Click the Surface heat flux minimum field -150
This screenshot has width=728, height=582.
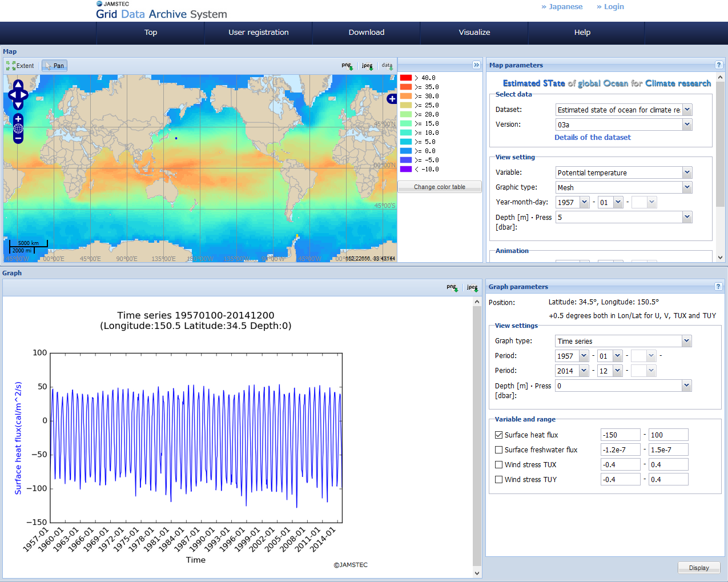[621, 435]
